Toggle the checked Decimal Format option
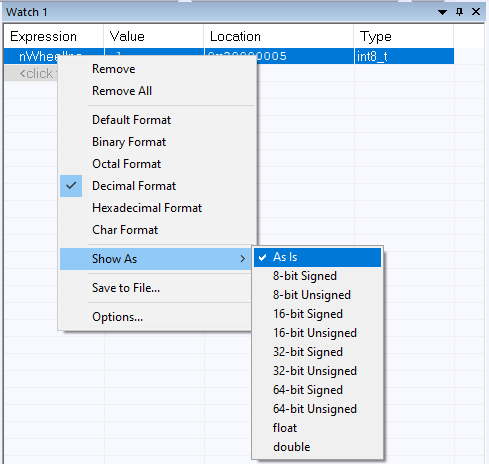Screen dimensions: 489x464 coord(157,186)
